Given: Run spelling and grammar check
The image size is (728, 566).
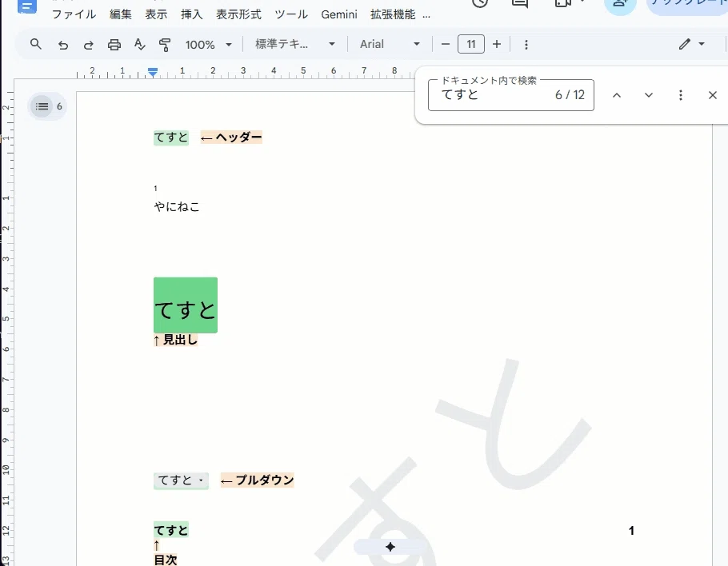Looking at the screenshot, I should pyautogui.click(x=139, y=45).
